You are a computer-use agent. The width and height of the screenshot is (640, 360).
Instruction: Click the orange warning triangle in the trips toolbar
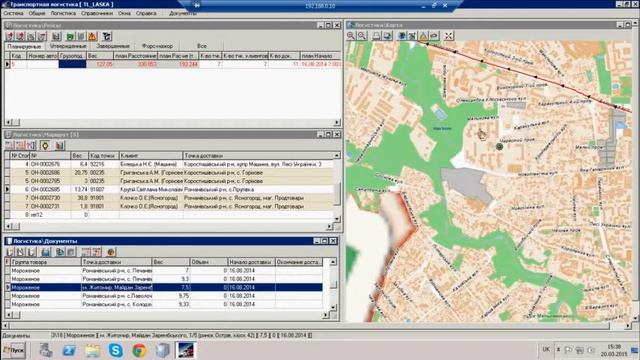(92, 36)
